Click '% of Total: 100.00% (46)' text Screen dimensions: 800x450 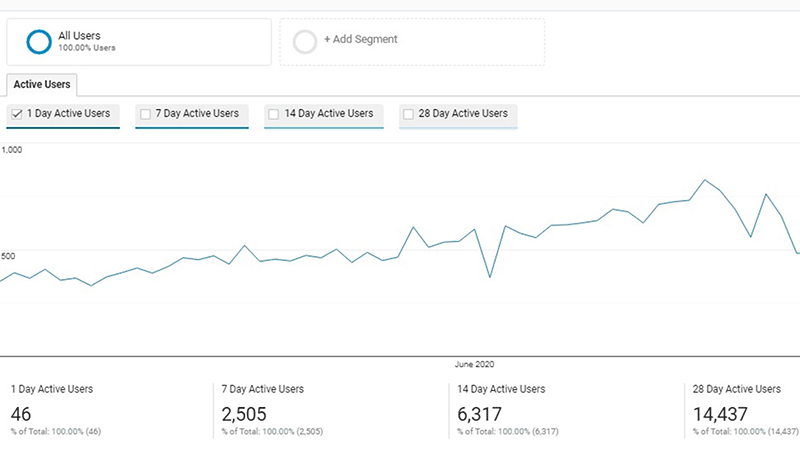pos(56,432)
